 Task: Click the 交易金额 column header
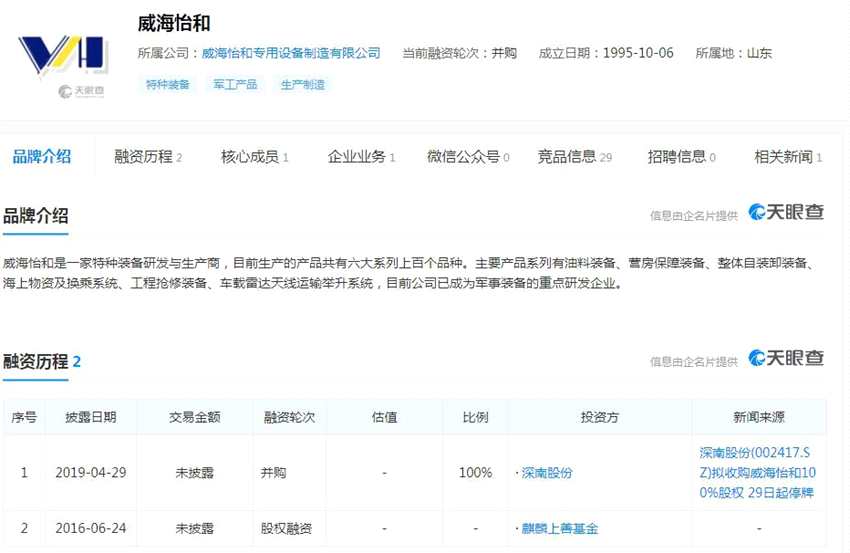[x=194, y=417]
